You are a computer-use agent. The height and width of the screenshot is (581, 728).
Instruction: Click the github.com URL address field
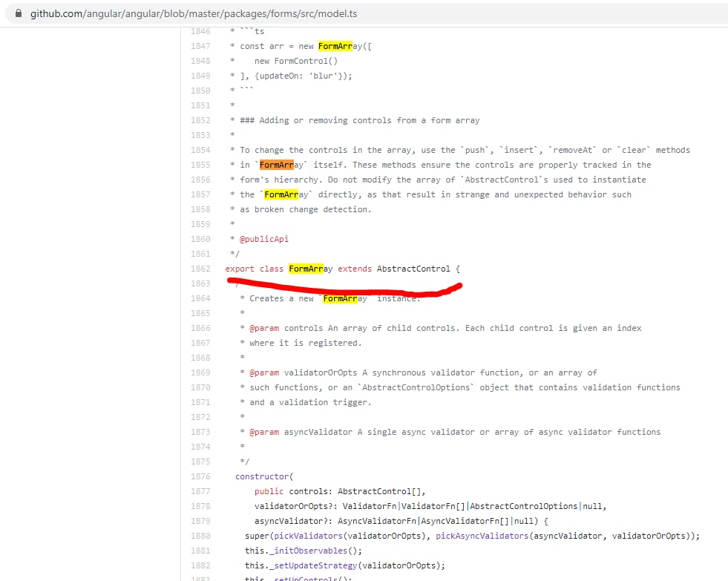(194, 14)
